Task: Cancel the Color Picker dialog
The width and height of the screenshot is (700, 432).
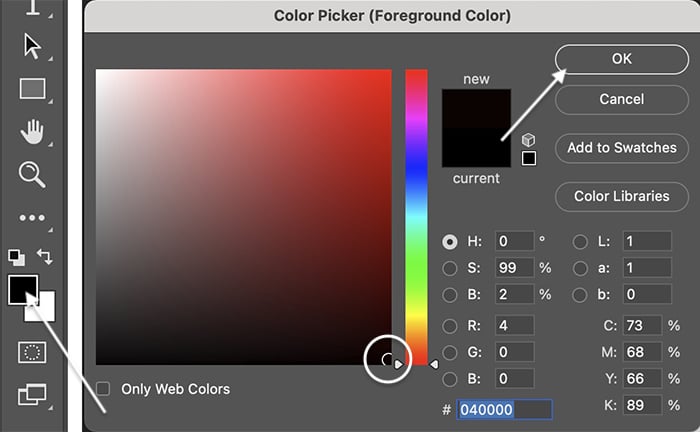Action: pyautogui.click(x=622, y=100)
